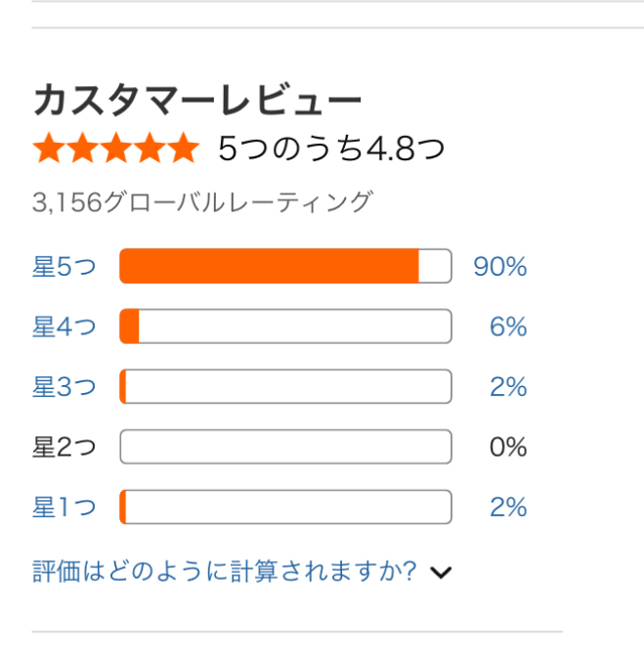Click the 6% four-star percentage link
The height and width of the screenshot is (654, 644).
pos(508,327)
